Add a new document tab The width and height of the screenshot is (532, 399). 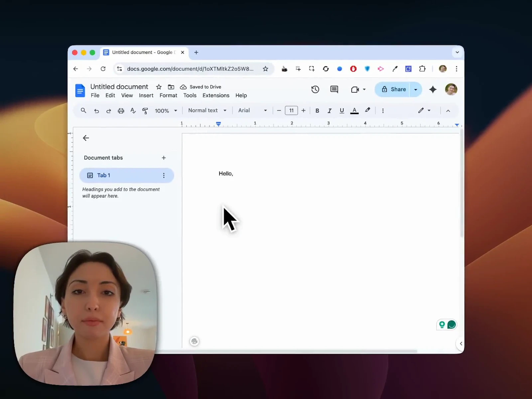[x=164, y=158]
